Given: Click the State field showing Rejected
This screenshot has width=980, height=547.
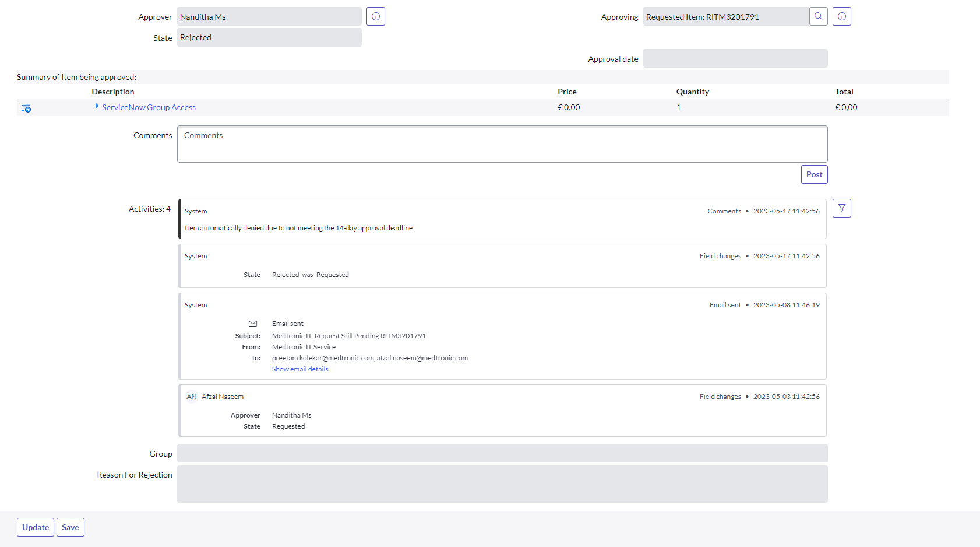Looking at the screenshot, I should pyautogui.click(x=269, y=37).
